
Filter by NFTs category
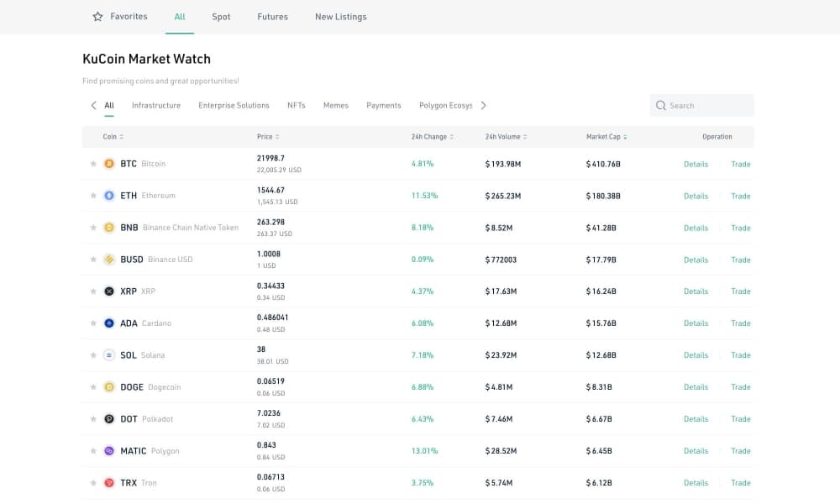pos(297,106)
